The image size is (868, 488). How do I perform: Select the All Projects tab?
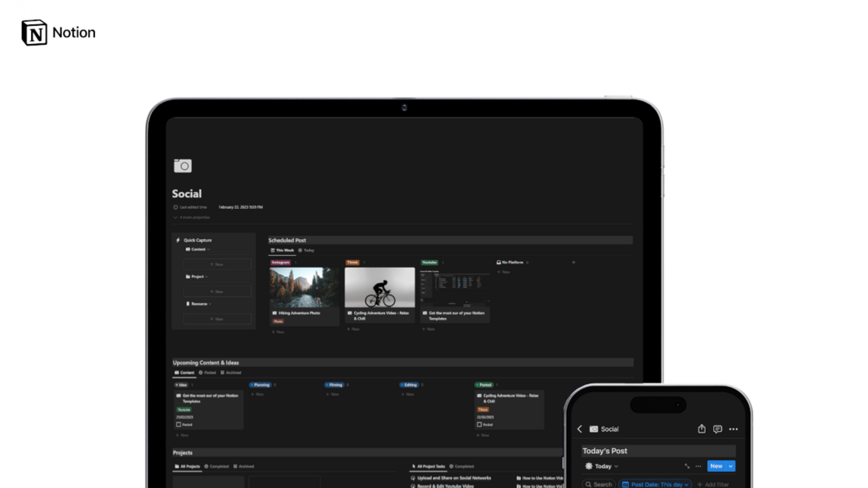[187, 466]
